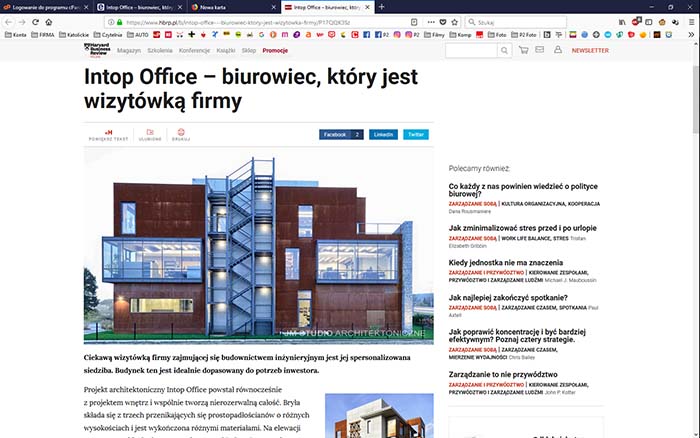Share article via Twitter button
Image resolution: width=700 pixels, height=438 pixels.
[x=416, y=134]
